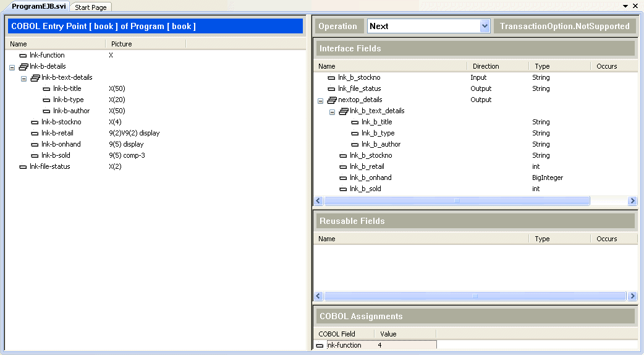Collapse the nextop_details node

click(x=320, y=100)
